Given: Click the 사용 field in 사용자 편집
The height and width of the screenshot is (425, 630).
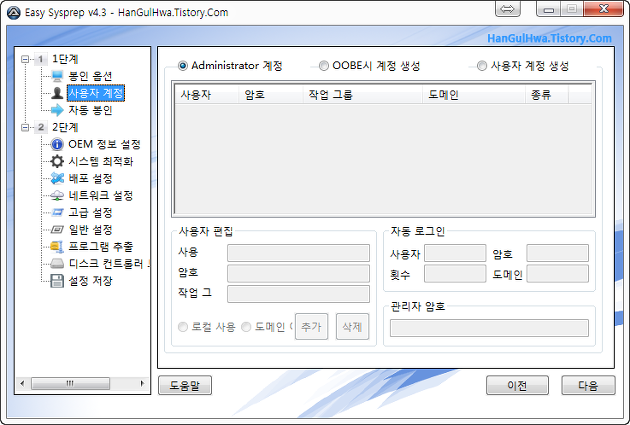Looking at the screenshot, I should 298,253.
